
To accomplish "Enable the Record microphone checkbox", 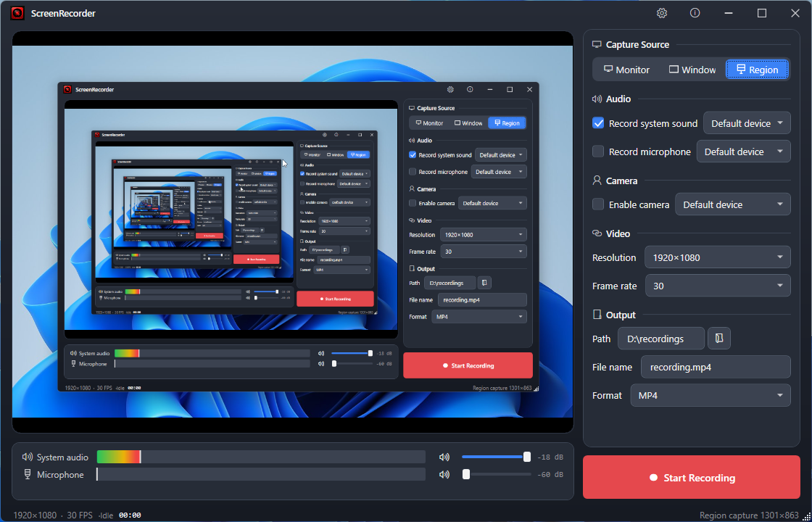I will 598,152.
